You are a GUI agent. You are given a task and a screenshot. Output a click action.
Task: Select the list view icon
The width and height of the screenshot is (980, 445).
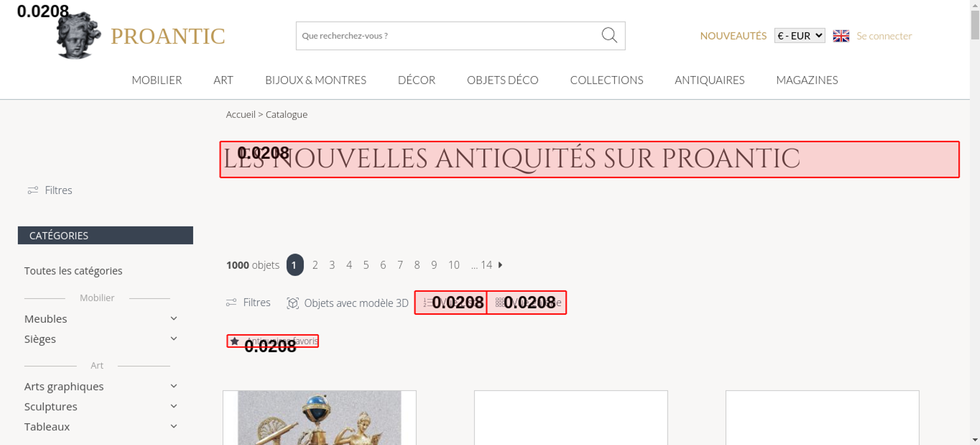[x=427, y=302]
